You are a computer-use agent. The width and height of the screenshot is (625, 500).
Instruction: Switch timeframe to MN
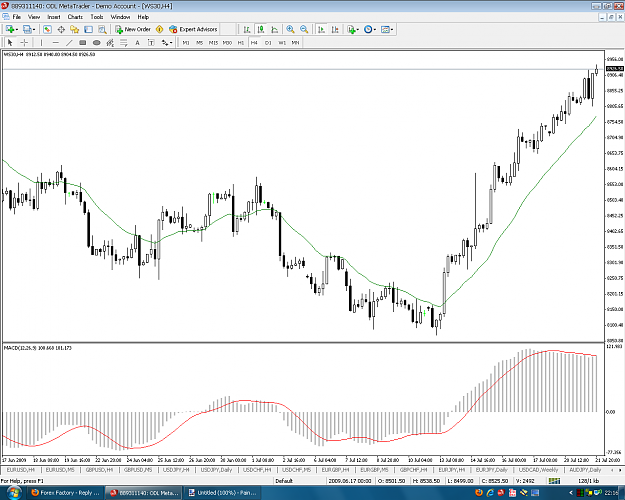pyautogui.click(x=295, y=42)
